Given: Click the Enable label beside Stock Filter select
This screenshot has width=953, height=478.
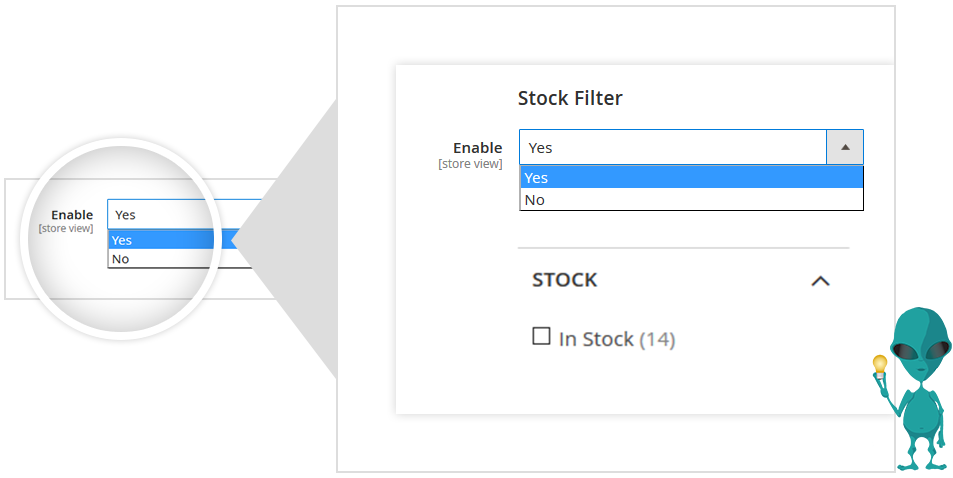Looking at the screenshot, I should tap(477, 148).
